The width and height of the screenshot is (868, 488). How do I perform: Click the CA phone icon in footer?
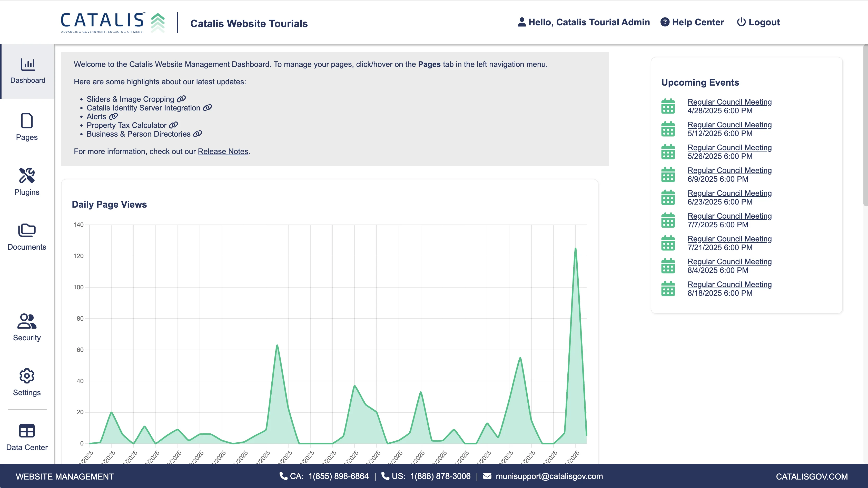click(x=283, y=476)
